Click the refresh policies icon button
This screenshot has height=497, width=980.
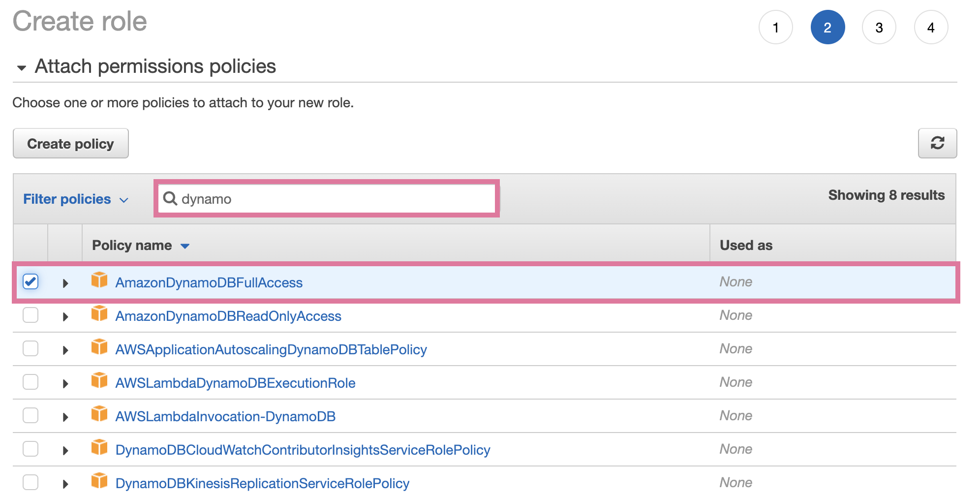[937, 143]
